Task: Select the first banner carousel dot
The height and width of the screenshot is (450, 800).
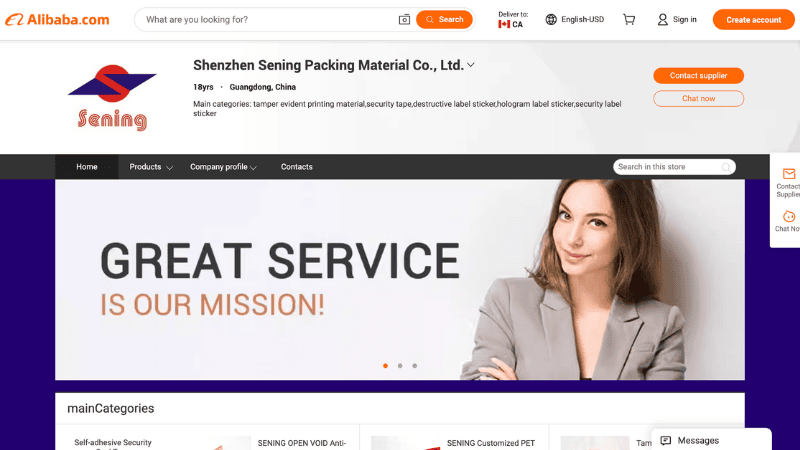Action: 385,366
